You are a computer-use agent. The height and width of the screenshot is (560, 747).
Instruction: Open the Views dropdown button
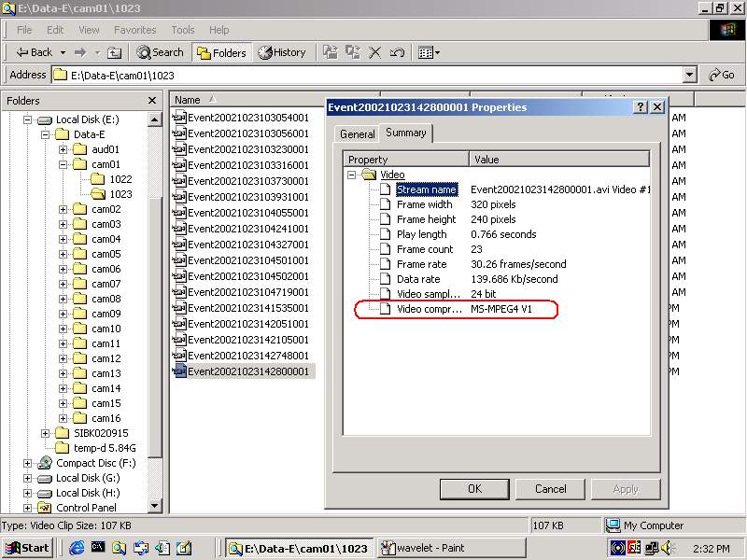point(429,52)
